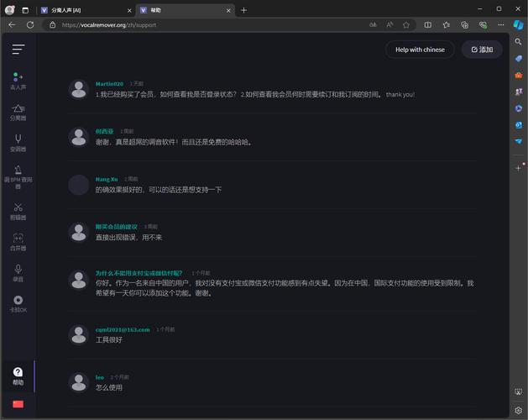The image size is (528, 420).
Task: Open the shopping tag icon in Edge sidebar
Action: tap(518, 59)
